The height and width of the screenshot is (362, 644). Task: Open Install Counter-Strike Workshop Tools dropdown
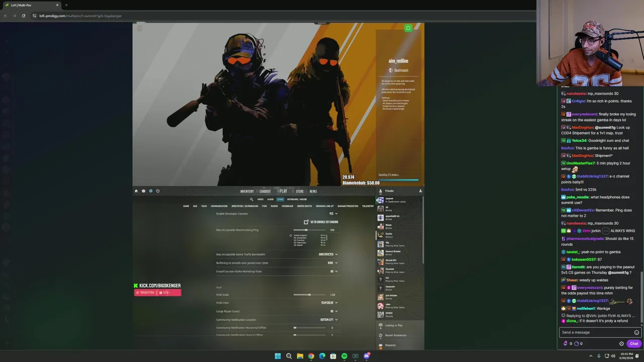pos(334,271)
